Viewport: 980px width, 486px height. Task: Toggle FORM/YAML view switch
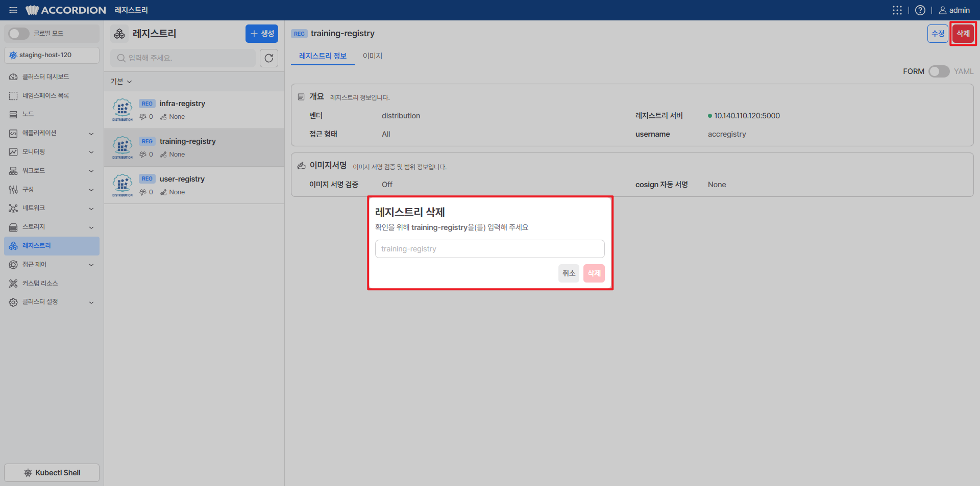point(939,71)
